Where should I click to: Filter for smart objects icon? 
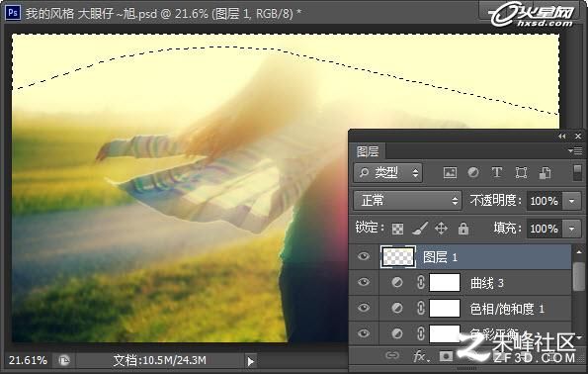coord(545,173)
